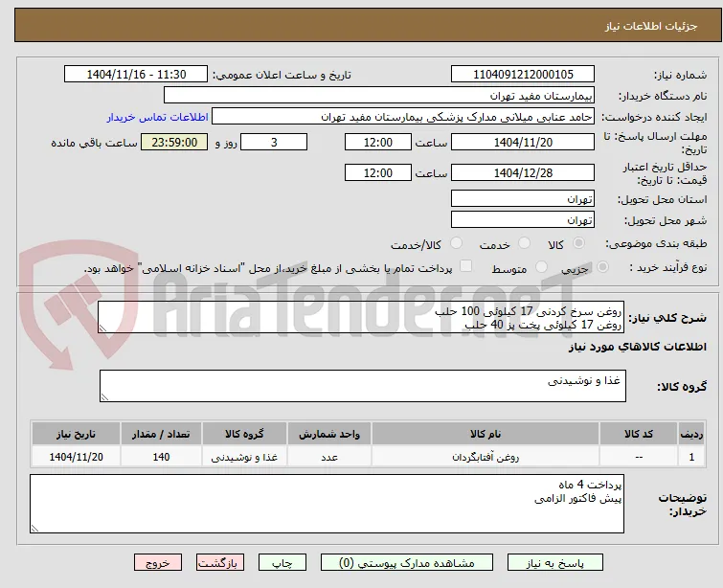Click response deadline date 1404/11/20 field
723x588 pixels.
click(523, 142)
